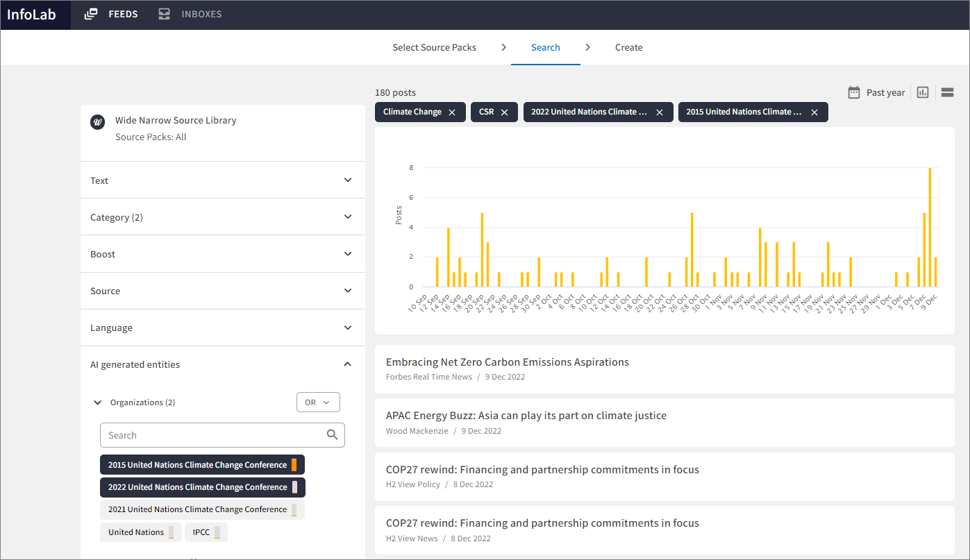The height and width of the screenshot is (560, 970).
Task: Remove the CSR filter chip
Action: pos(505,112)
